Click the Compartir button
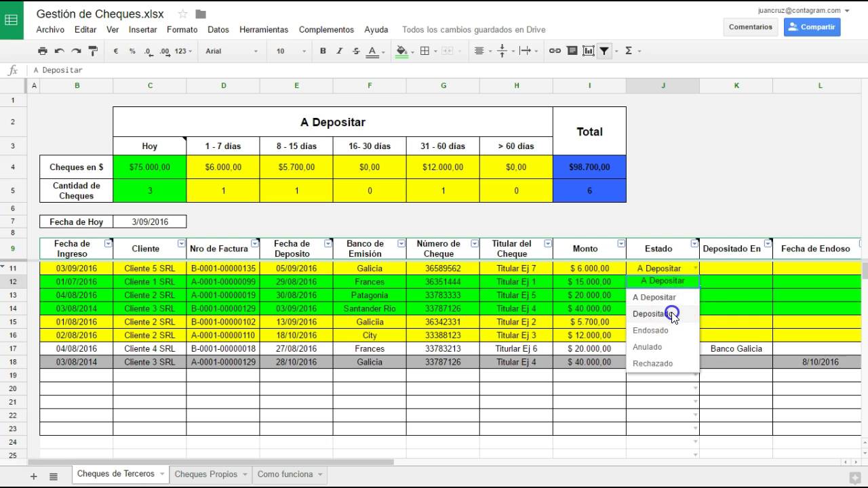868x488 pixels. [812, 27]
